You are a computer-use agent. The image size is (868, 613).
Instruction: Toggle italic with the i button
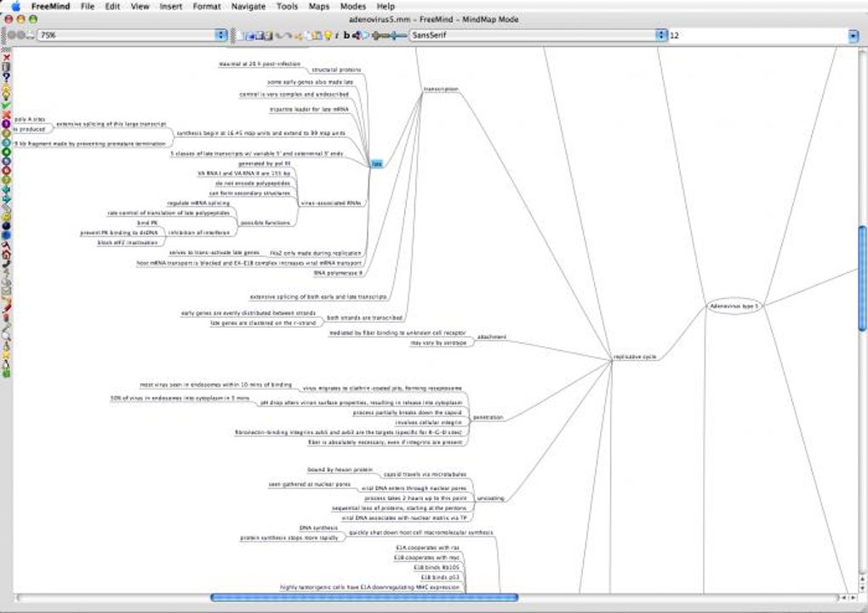337,36
